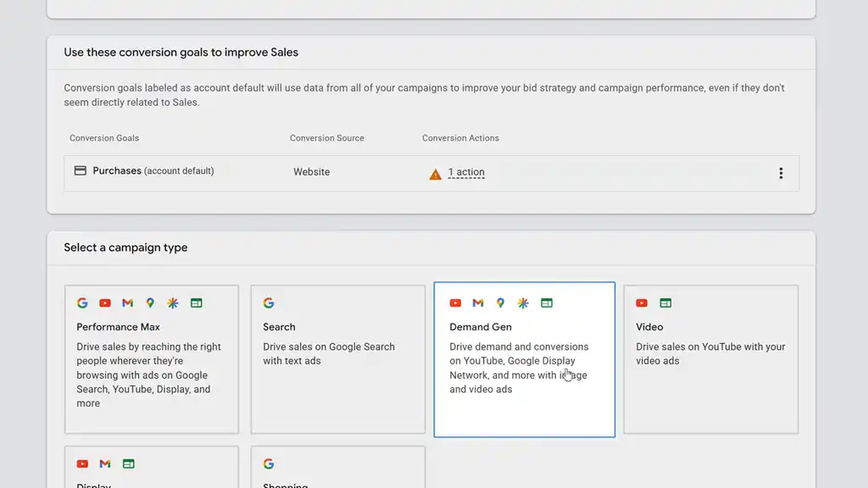The width and height of the screenshot is (868, 488).
Task: Choose the Demand Gen campaign card
Action: [524, 359]
